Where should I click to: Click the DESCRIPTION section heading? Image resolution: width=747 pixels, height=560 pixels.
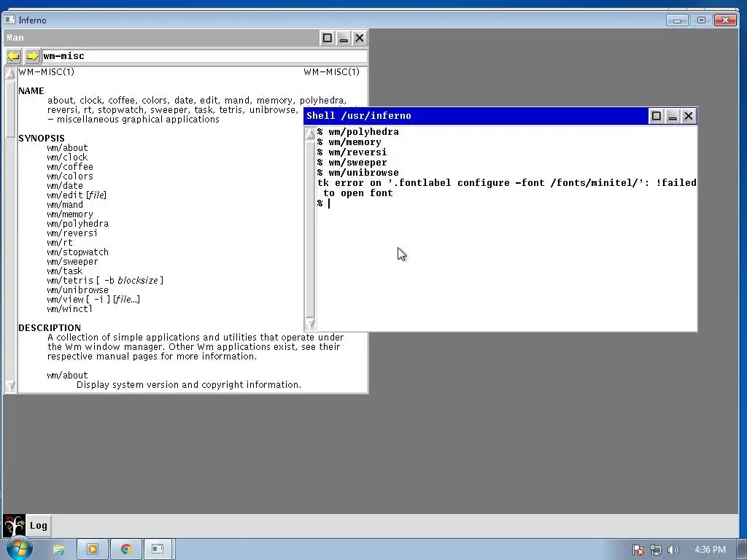coord(50,327)
